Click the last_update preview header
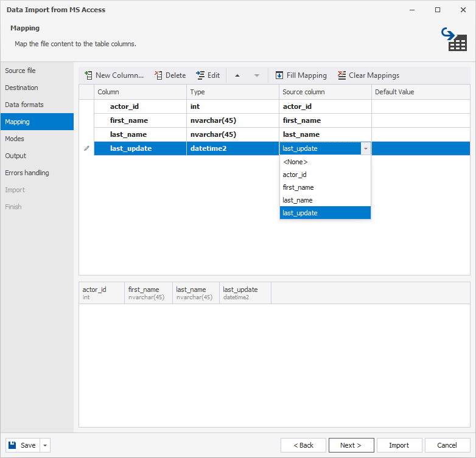 coord(245,293)
